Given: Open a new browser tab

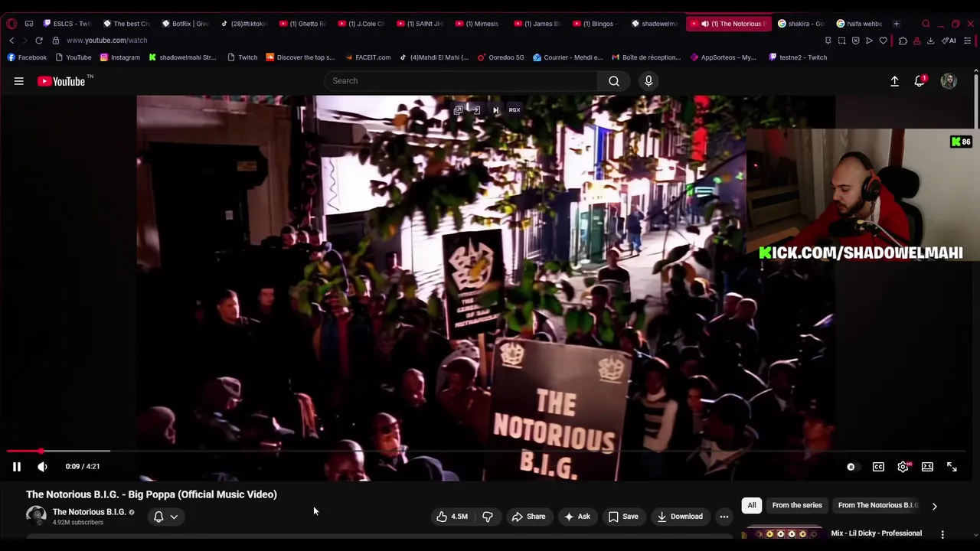Looking at the screenshot, I should click(897, 24).
